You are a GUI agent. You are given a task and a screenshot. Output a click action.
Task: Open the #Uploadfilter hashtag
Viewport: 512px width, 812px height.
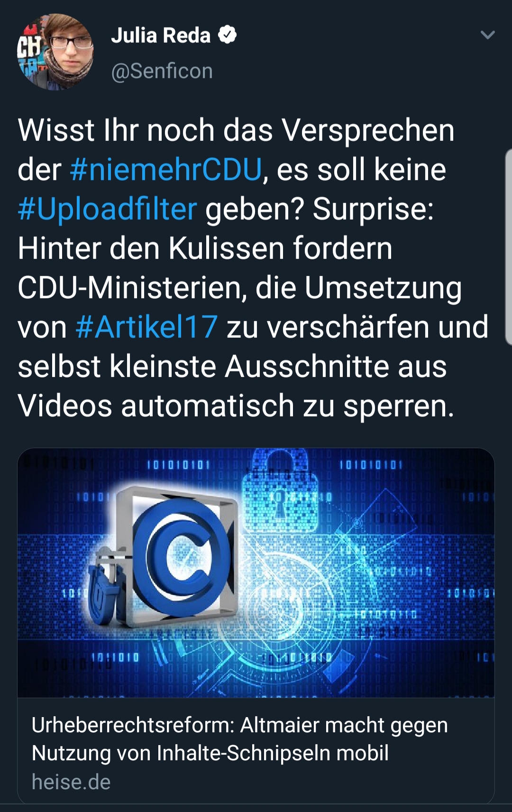pyautogui.click(x=107, y=209)
